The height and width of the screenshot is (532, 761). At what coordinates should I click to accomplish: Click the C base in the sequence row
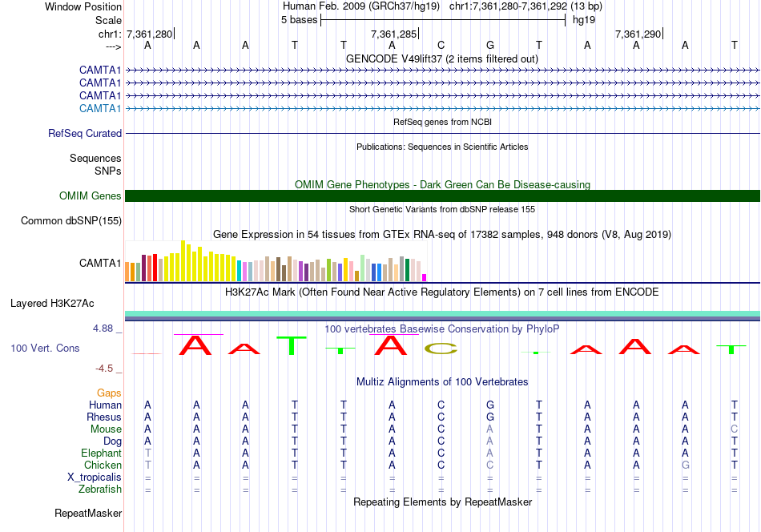(441, 45)
